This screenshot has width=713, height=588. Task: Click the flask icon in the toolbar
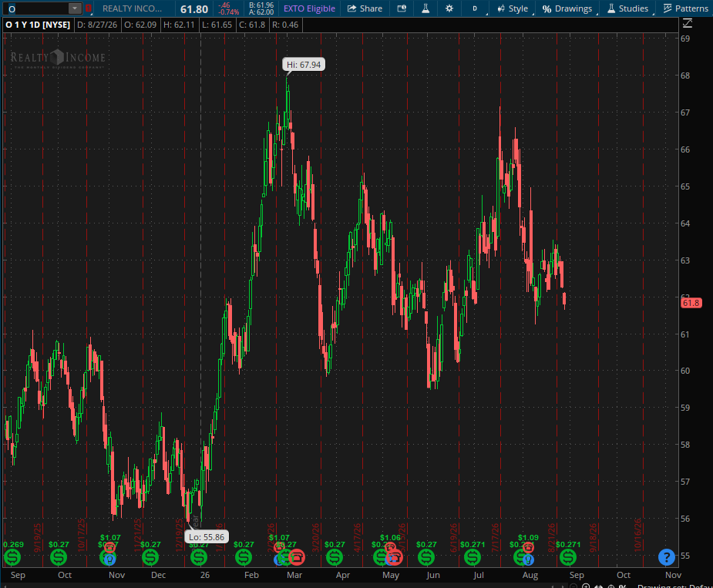coord(425,8)
